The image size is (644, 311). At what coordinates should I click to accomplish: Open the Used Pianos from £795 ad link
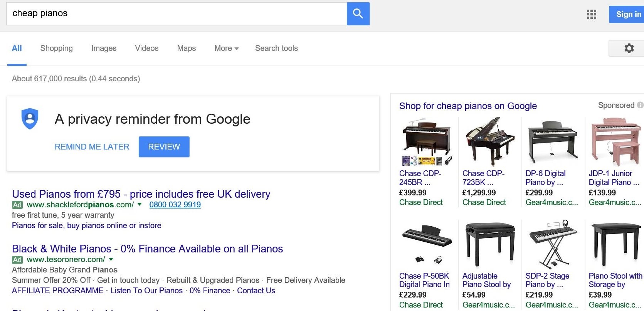click(x=141, y=194)
